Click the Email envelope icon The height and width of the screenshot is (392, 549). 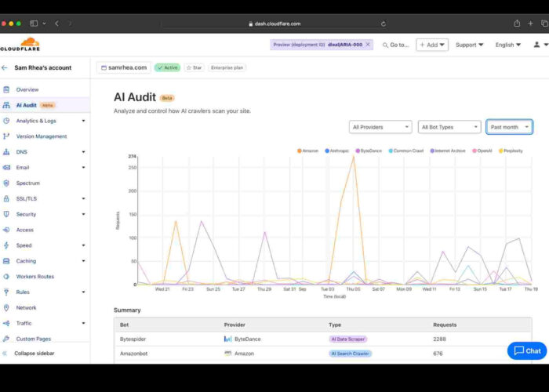click(x=6, y=167)
